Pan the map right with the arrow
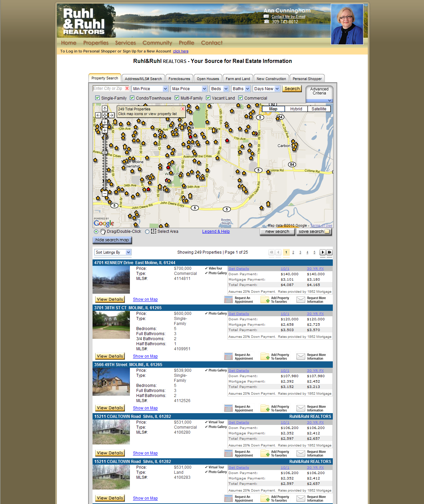Image resolution: width=424 pixels, height=504 pixels. click(x=111, y=115)
